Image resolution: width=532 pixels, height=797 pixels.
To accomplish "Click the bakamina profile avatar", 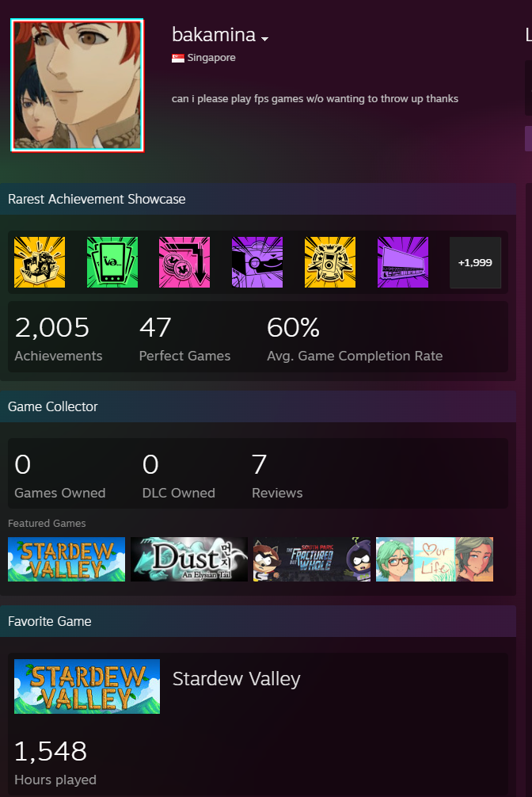I will [78, 86].
